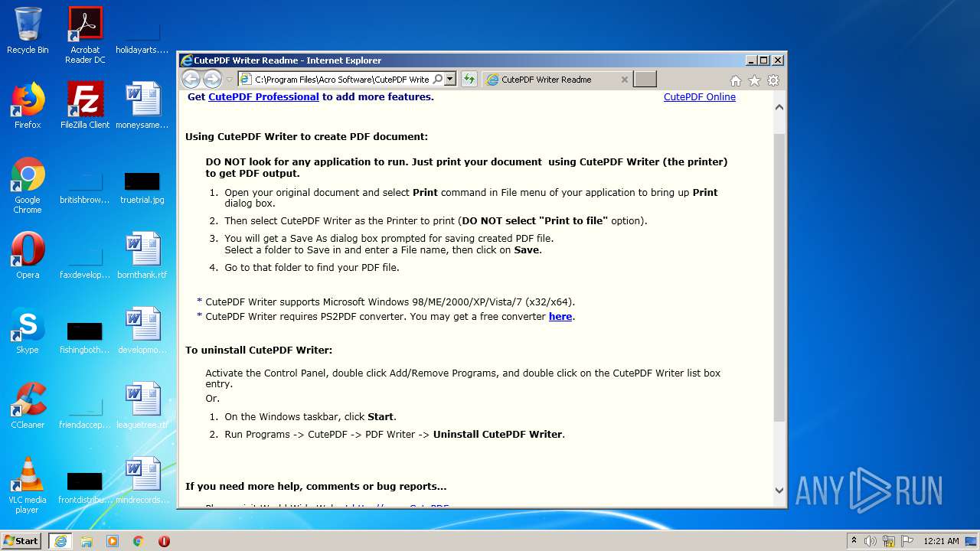This screenshot has width=980, height=551.
Task: Select Acrobat Reader DC desktop shortcut
Action: [85, 35]
